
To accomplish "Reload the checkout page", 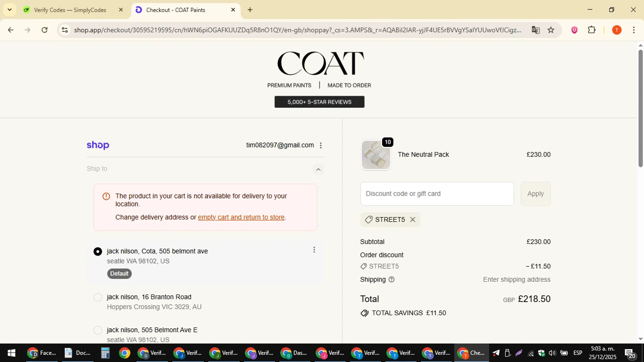I will tap(45, 30).
